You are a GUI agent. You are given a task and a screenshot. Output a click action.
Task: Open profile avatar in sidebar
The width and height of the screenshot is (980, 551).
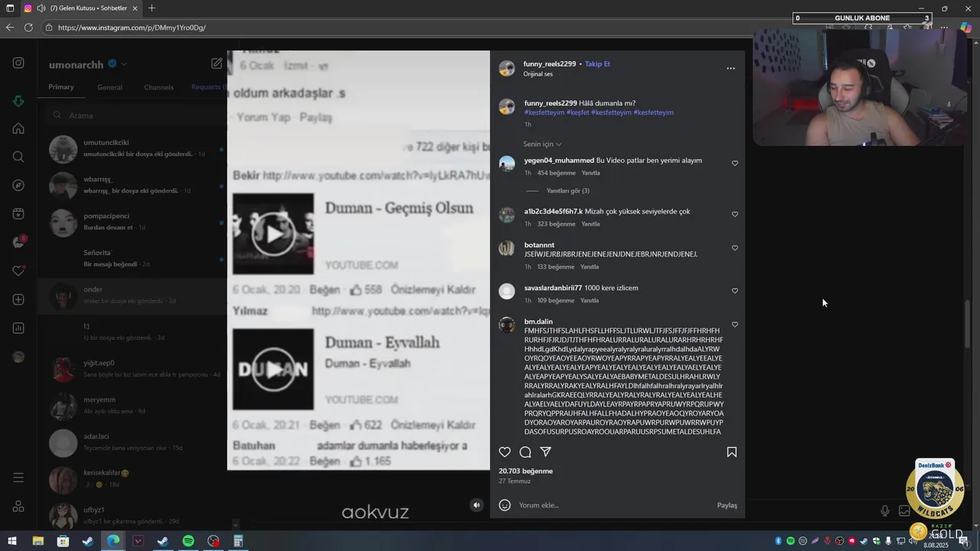coord(18,357)
